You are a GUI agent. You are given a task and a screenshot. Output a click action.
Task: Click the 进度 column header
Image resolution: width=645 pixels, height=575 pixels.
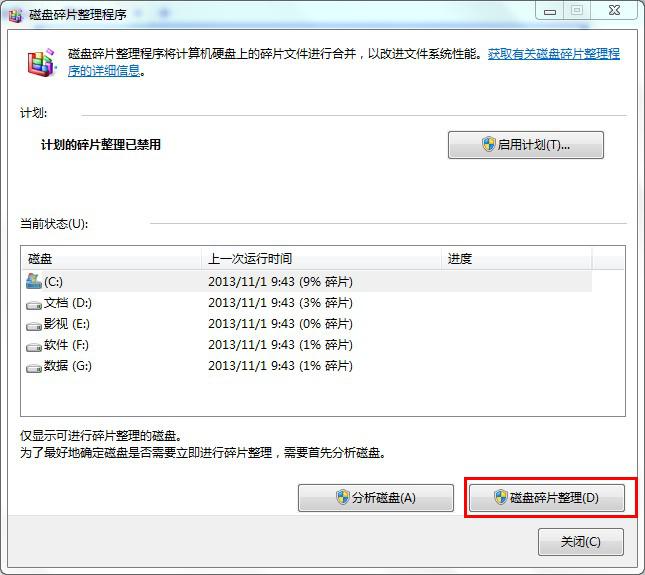pyautogui.click(x=515, y=259)
